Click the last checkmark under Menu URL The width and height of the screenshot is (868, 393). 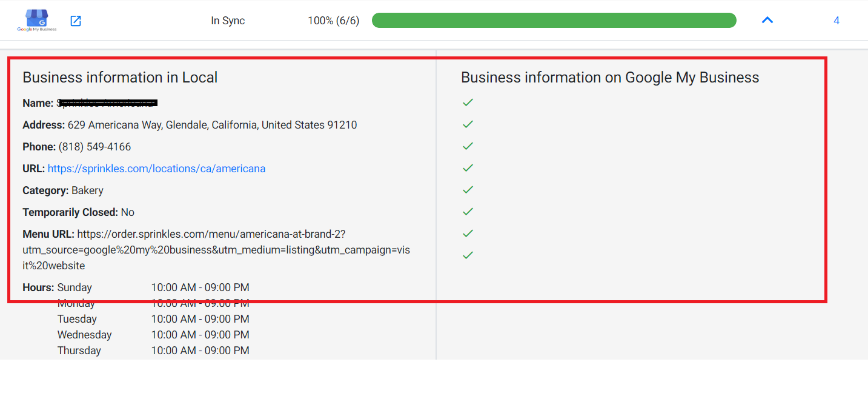(x=468, y=255)
